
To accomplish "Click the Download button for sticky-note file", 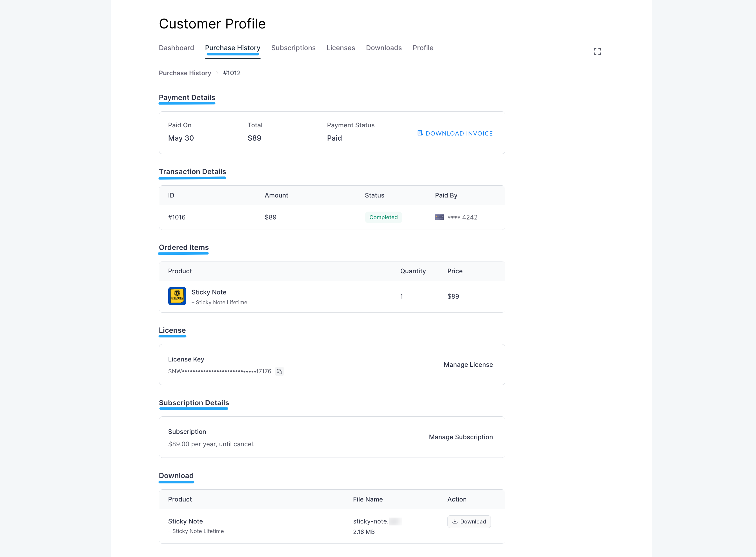I will 469,521.
